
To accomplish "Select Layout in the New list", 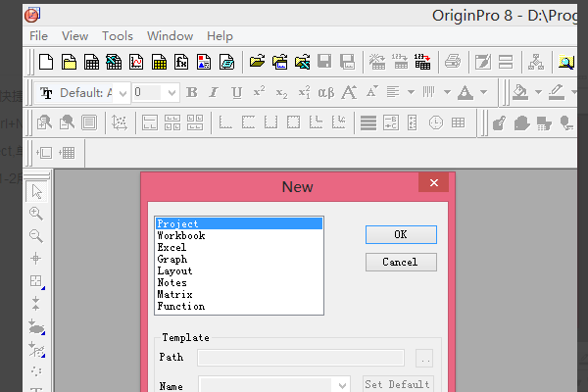I will (239, 270).
